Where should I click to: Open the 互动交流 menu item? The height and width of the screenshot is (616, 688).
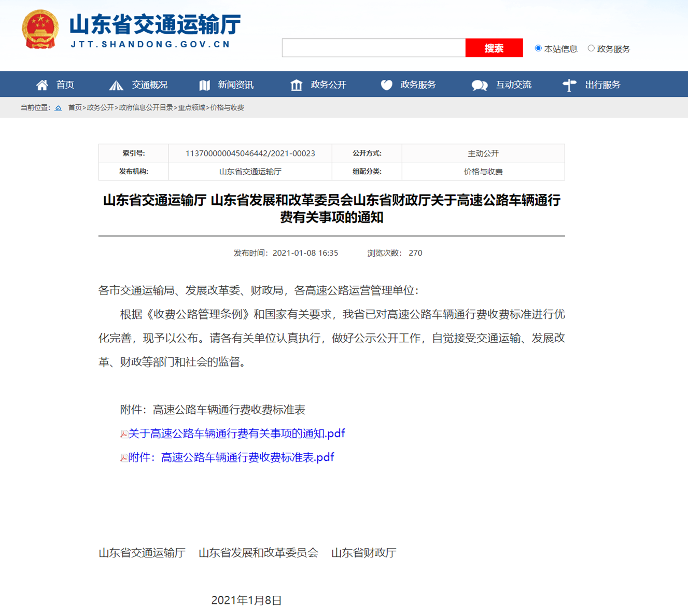(514, 85)
